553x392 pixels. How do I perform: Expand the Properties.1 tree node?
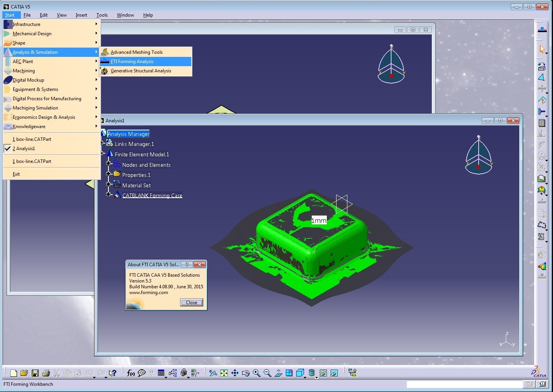pos(109,174)
